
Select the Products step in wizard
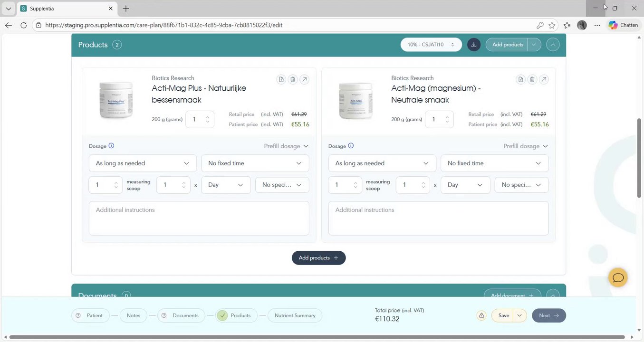coord(236,315)
